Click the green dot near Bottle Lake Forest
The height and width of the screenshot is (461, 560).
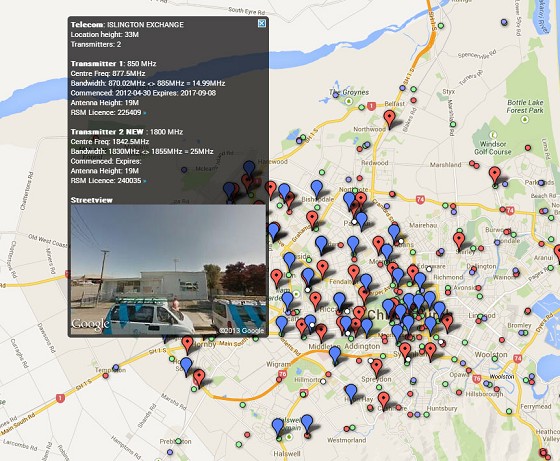pos(452,124)
